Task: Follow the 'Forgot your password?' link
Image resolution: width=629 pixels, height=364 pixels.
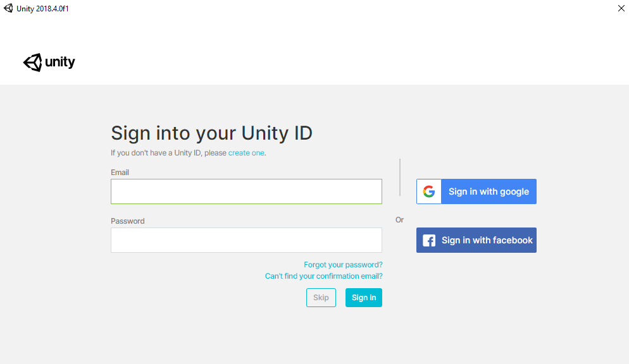Action: pyautogui.click(x=343, y=265)
